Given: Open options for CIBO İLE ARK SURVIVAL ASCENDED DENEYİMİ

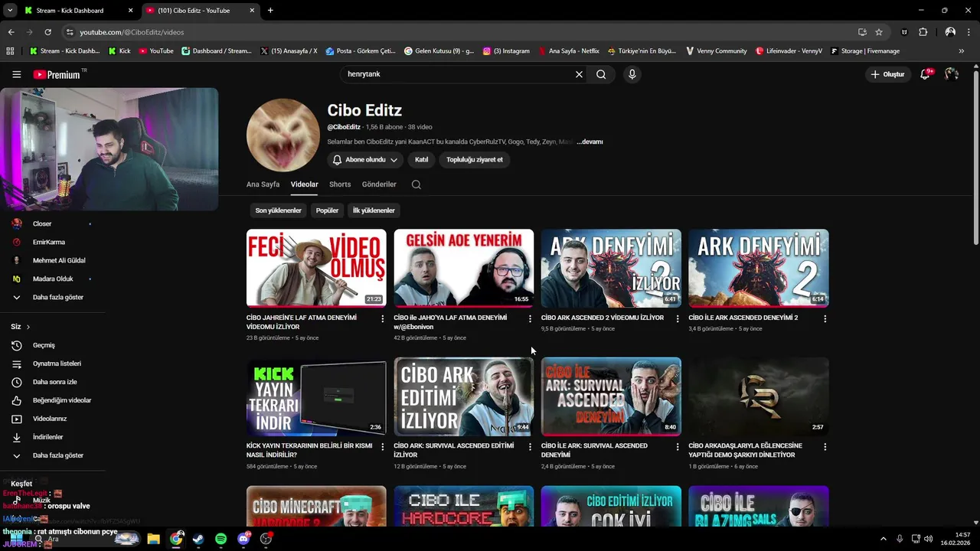Looking at the screenshot, I should pyautogui.click(x=678, y=447).
